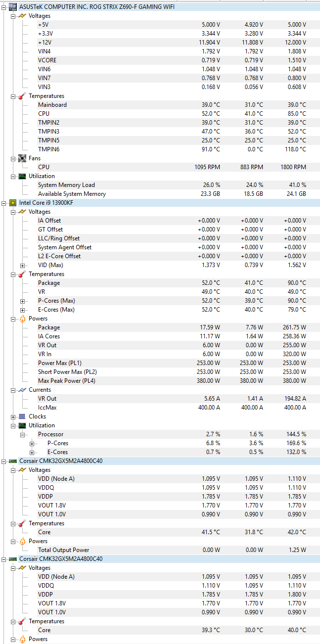
Task: Click the 261.75 W package power maximum
Action: coord(292,327)
